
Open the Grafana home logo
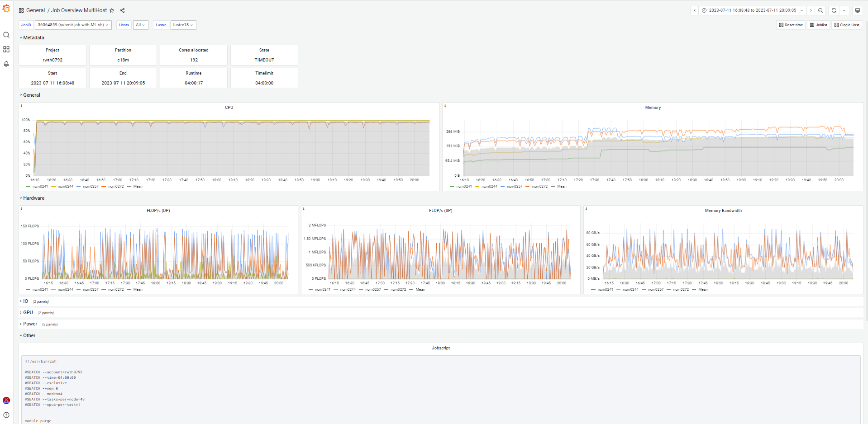[6, 9]
